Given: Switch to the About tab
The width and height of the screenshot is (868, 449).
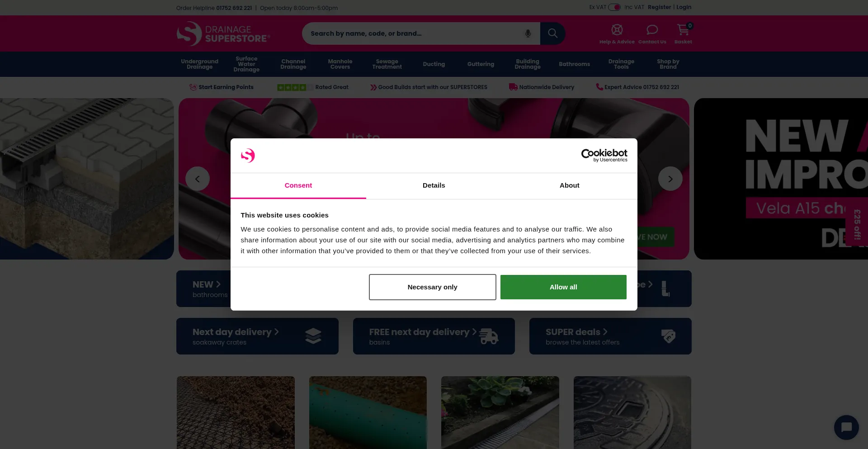Looking at the screenshot, I should 570,185.
